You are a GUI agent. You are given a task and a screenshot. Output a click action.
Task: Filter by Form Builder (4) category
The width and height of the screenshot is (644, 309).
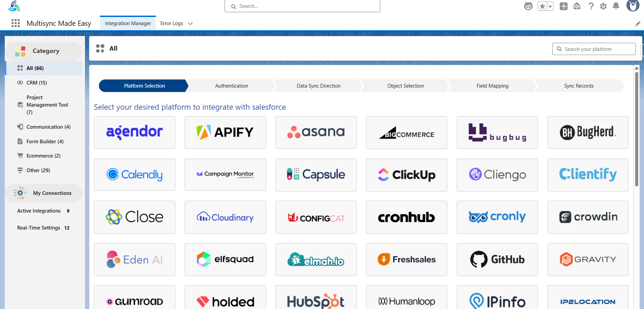coord(44,141)
